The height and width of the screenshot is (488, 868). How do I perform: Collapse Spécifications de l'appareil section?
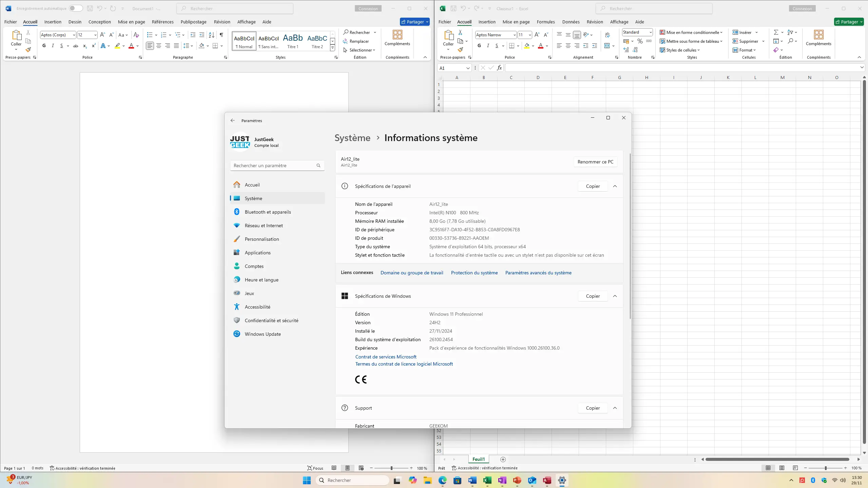click(615, 186)
